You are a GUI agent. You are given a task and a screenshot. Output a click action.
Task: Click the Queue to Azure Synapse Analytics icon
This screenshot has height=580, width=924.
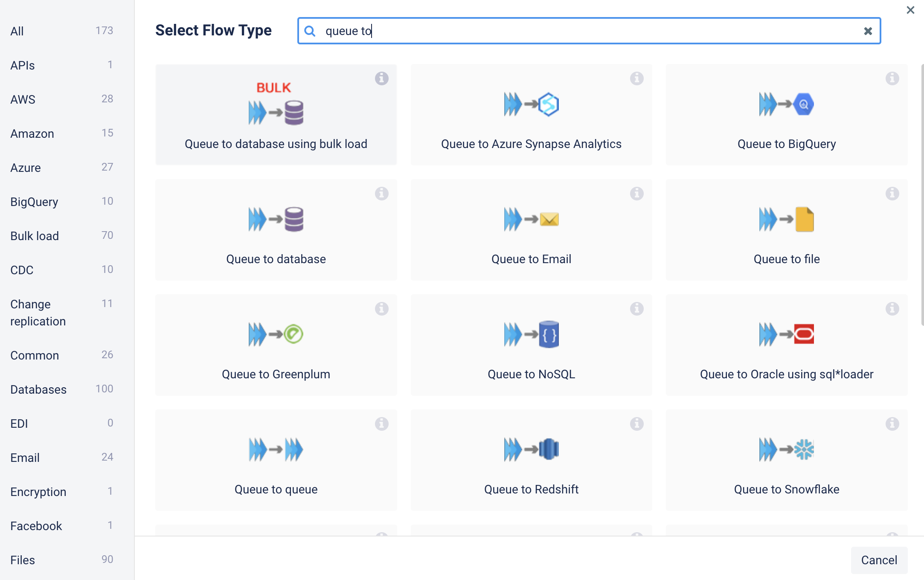531,104
